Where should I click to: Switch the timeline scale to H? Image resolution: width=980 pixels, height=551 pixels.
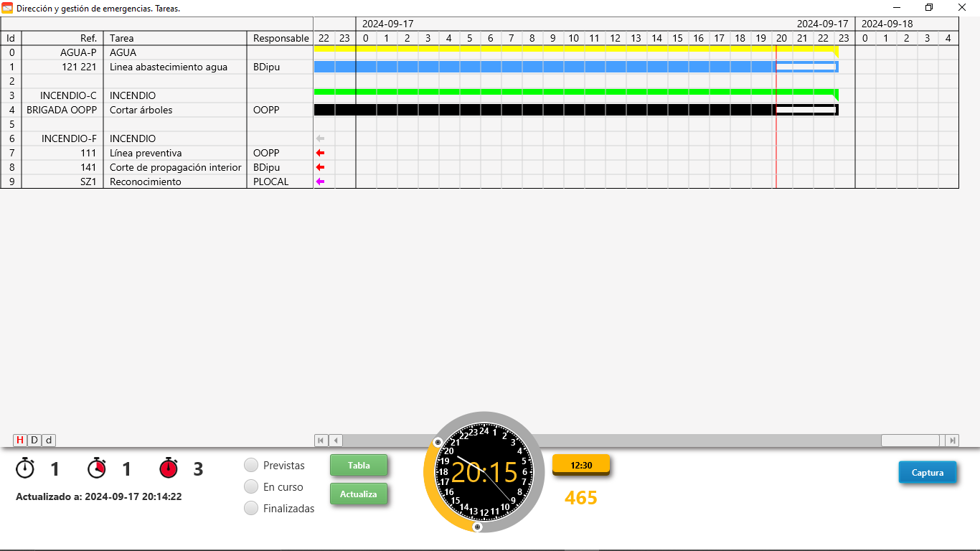tap(20, 441)
